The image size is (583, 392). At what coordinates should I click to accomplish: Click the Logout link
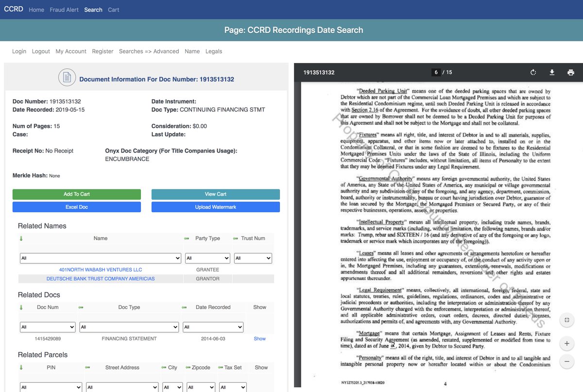click(41, 51)
